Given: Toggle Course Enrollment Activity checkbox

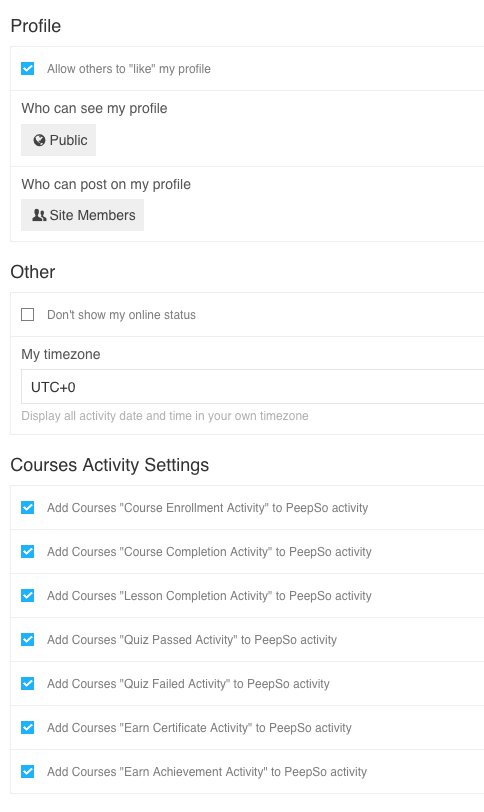Looking at the screenshot, I should click(x=27, y=508).
